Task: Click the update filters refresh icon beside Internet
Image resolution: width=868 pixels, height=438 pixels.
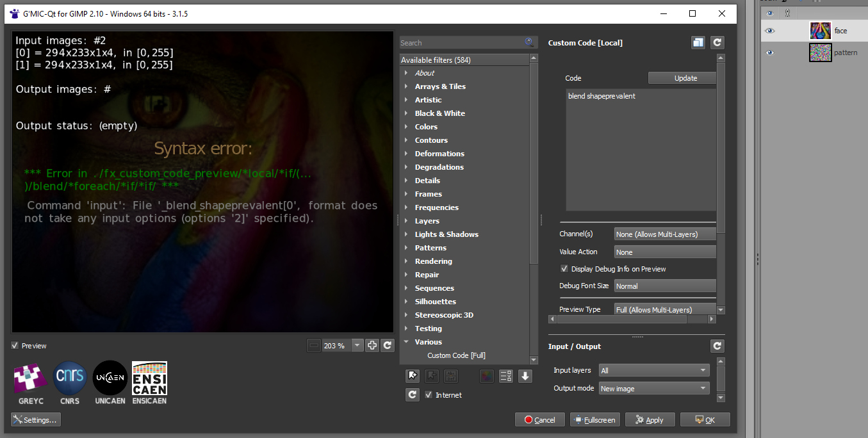Action: coord(413,395)
